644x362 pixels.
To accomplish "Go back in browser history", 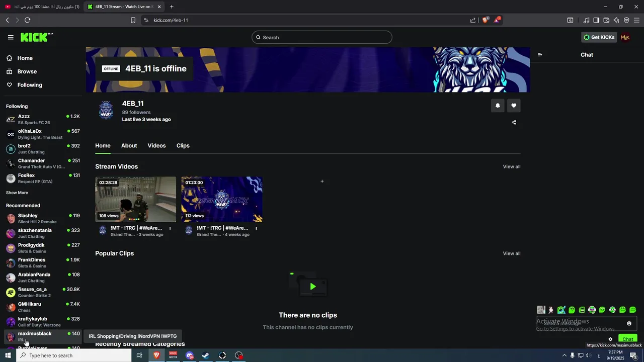I will pyautogui.click(x=7, y=20).
